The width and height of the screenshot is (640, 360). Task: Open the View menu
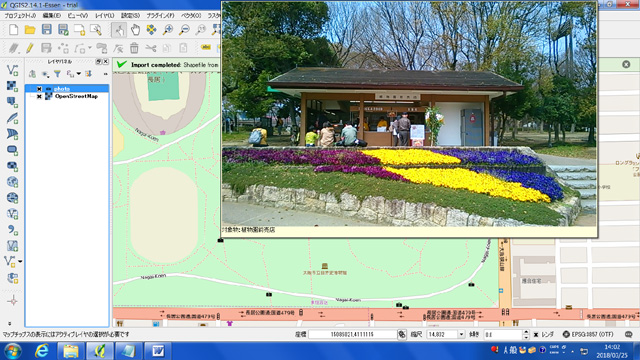point(78,16)
